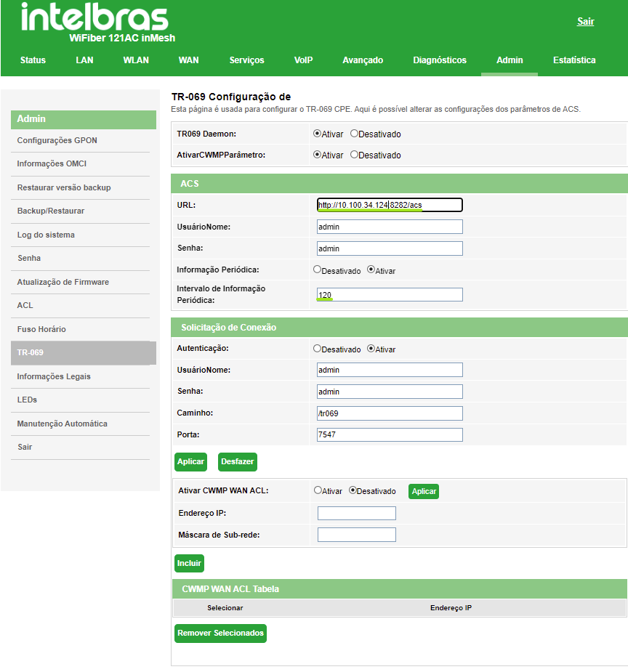Click the ACS UsuárioNome field
This screenshot has height=672, width=628.
coord(390,227)
